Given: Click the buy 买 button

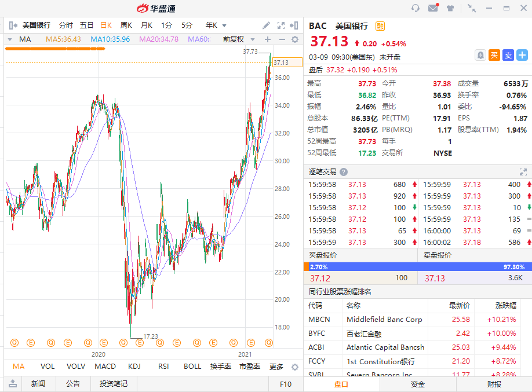Looking at the screenshot, I should click(x=494, y=55).
